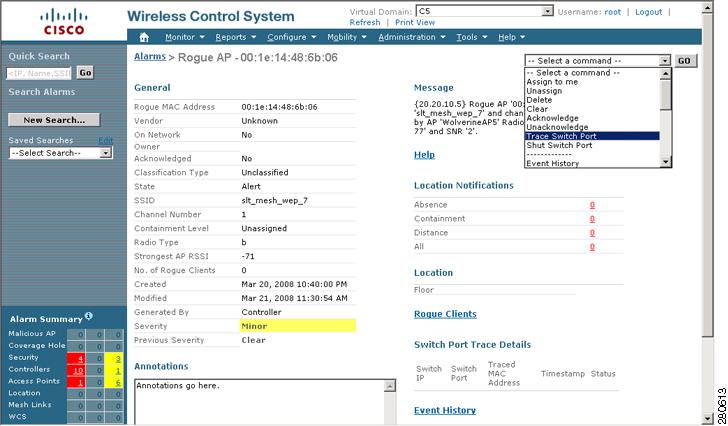This screenshot has width=728, height=426.
Task: Focus the Quick Search input field
Action: pyautogui.click(x=39, y=73)
